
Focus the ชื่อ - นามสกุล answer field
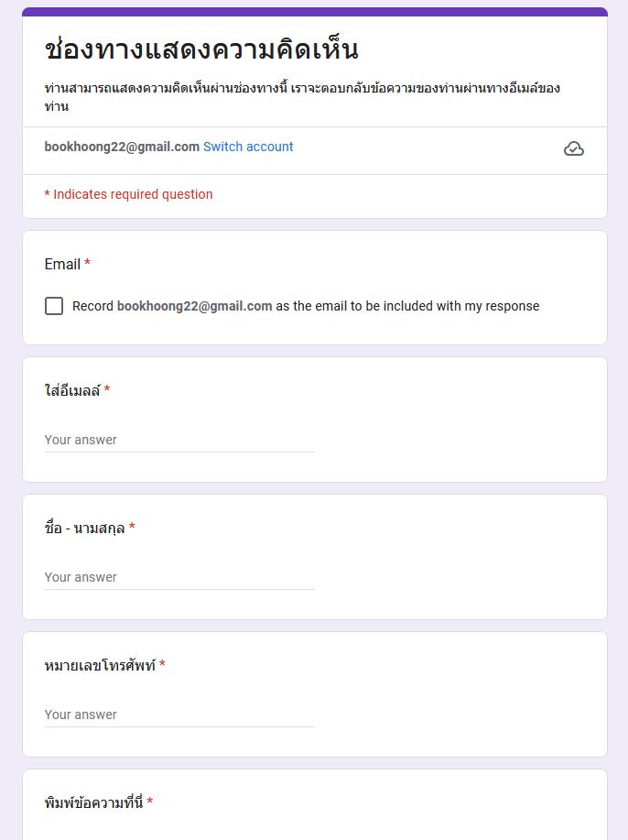coord(179,577)
